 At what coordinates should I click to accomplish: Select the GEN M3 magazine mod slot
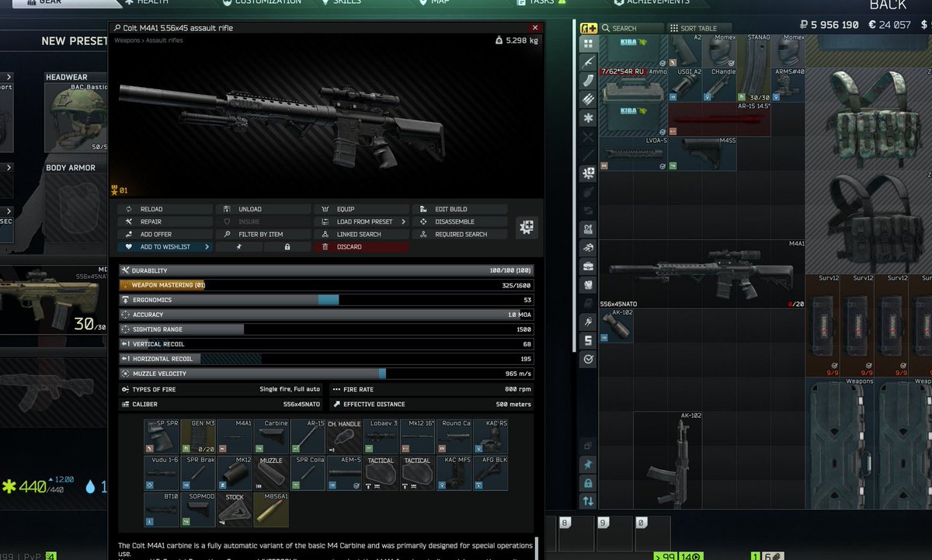click(x=198, y=437)
